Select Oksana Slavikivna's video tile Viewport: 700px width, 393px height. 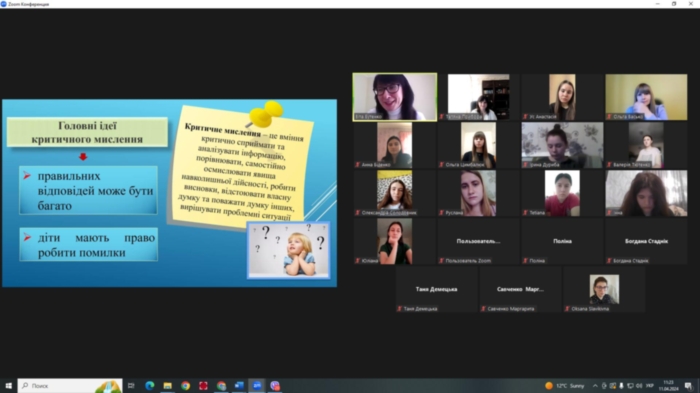(604, 289)
